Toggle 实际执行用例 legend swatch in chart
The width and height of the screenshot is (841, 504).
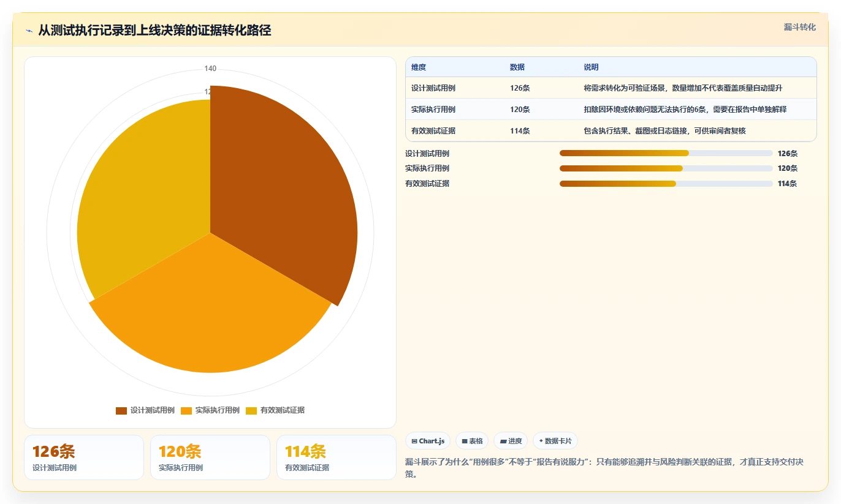pyautogui.click(x=186, y=410)
